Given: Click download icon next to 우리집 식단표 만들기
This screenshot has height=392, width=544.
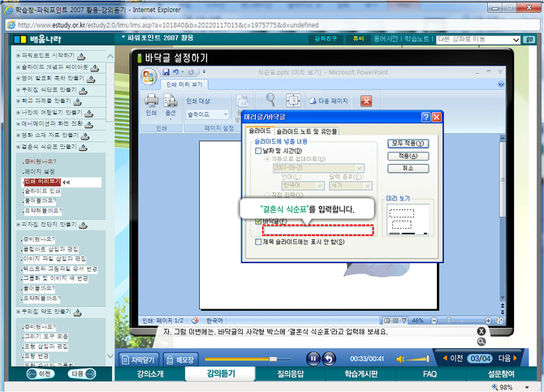Looking at the screenshot, I should tap(83, 91).
